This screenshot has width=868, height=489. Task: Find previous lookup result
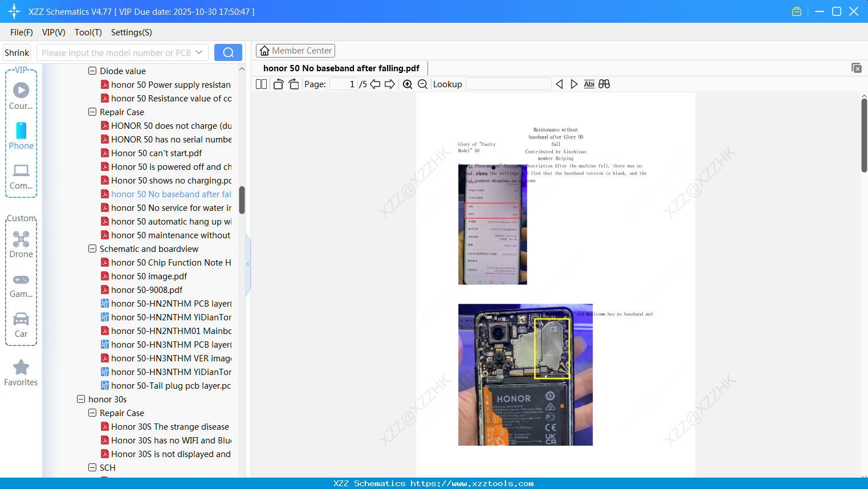559,84
